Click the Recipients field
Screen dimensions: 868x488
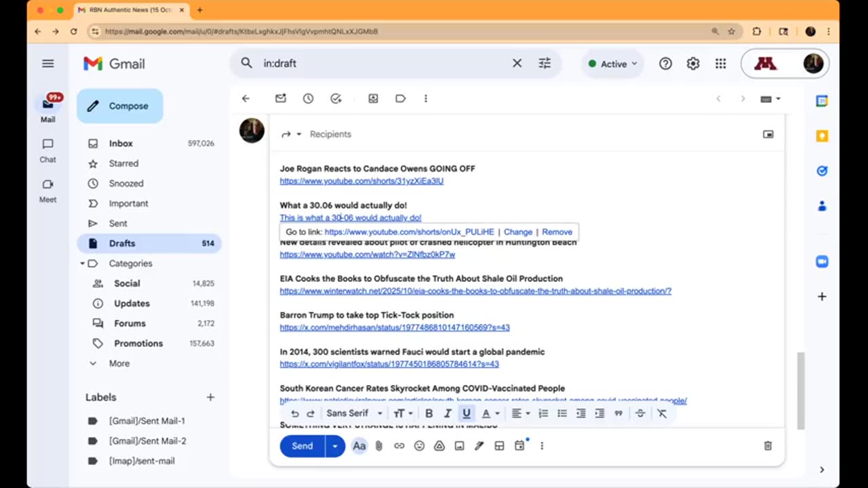tap(330, 134)
